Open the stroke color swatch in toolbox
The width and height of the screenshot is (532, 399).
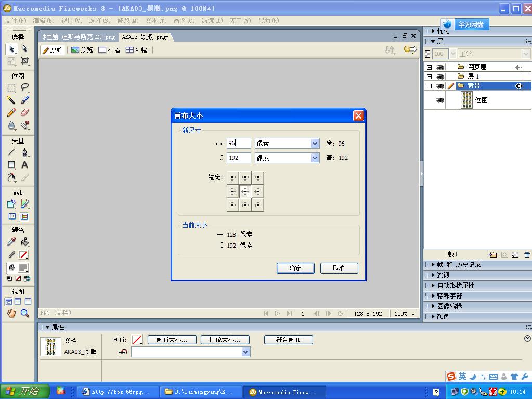[x=23, y=255]
